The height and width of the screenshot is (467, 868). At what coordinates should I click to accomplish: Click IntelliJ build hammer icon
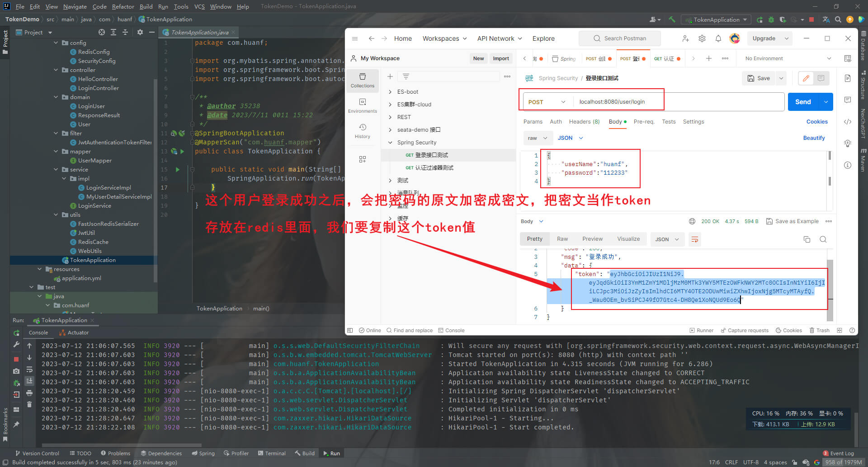coord(672,19)
